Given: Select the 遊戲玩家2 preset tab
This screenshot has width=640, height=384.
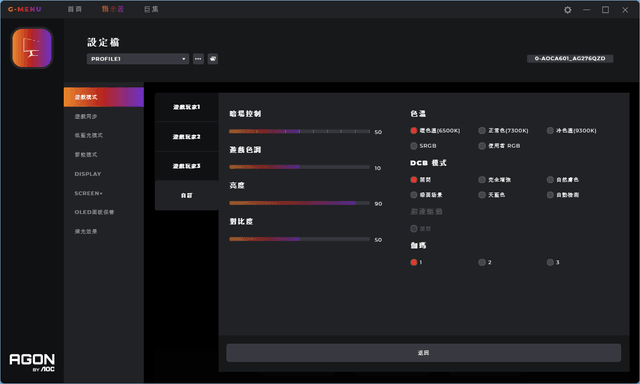Looking at the screenshot, I should 187,137.
